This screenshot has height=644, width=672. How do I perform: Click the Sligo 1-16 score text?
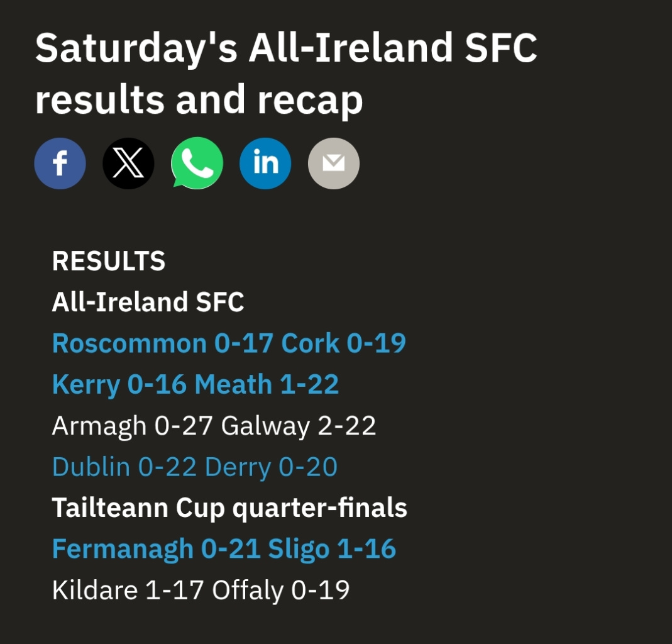pyautogui.click(x=332, y=549)
